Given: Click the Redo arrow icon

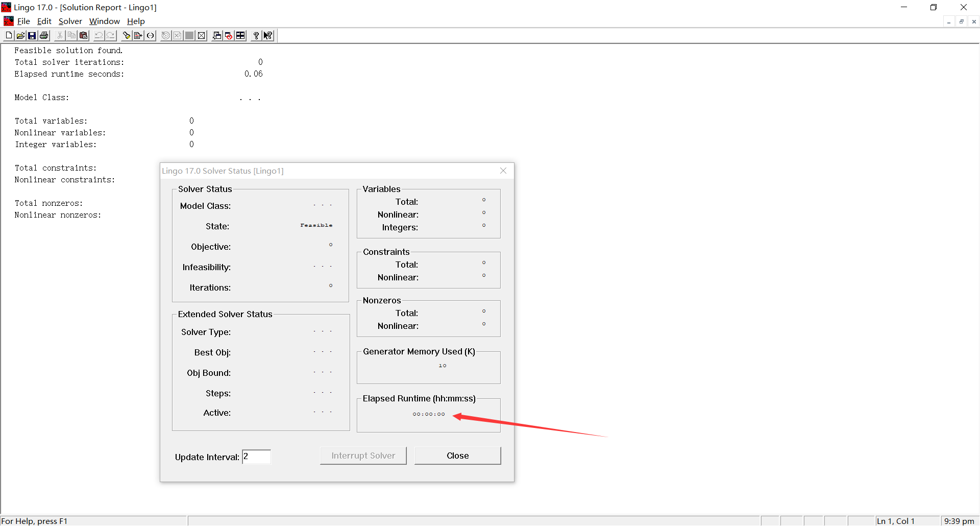Looking at the screenshot, I should pyautogui.click(x=111, y=35).
